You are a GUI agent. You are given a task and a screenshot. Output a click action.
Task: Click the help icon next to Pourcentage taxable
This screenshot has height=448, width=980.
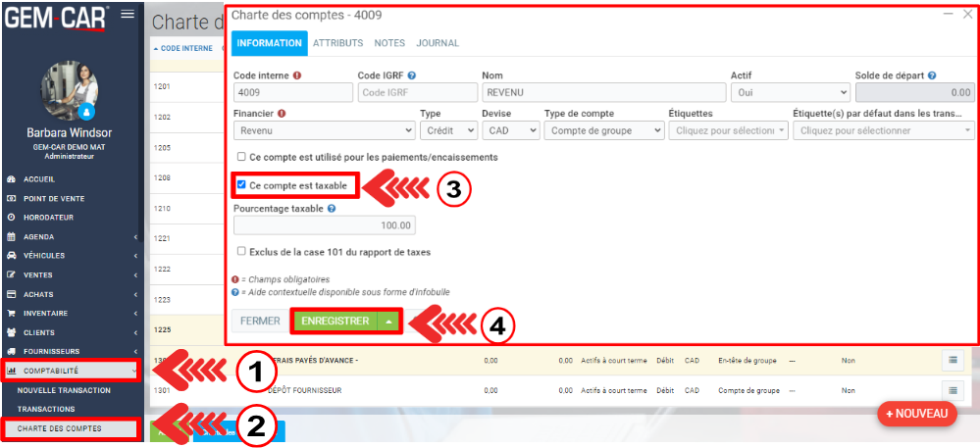(x=332, y=209)
